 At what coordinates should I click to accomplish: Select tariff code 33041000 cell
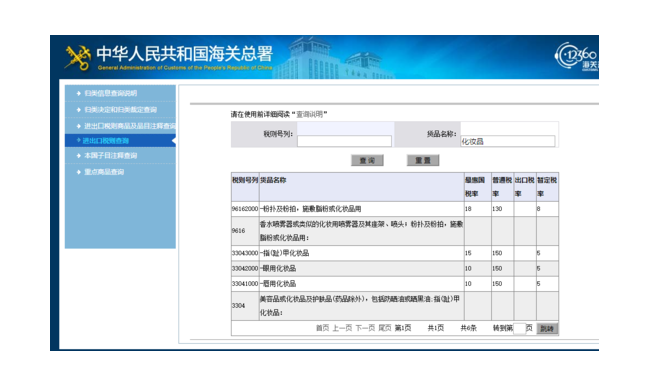[245, 283]
